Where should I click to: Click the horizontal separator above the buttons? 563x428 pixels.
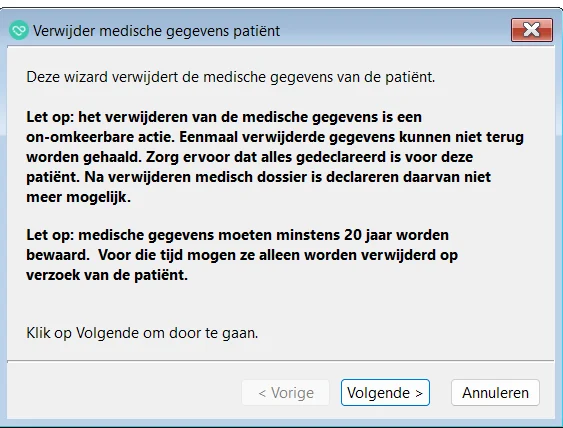pyautogui.click(x=280, y=360)
